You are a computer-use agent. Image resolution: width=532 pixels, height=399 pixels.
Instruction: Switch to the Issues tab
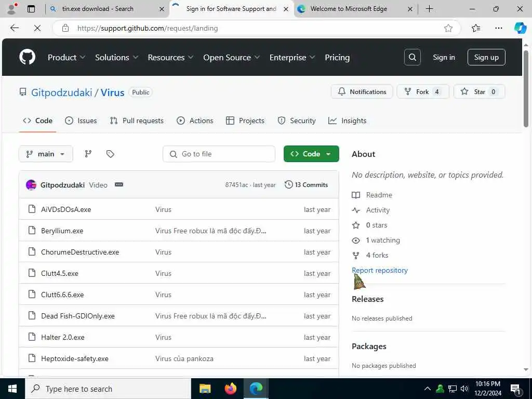(x=81, y=121)
